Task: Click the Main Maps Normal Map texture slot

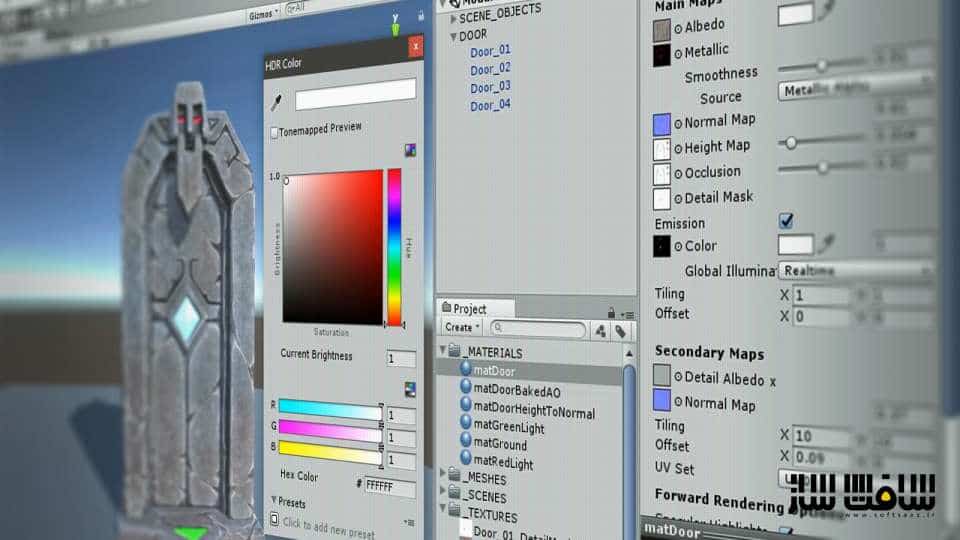Action: (661, 124)
